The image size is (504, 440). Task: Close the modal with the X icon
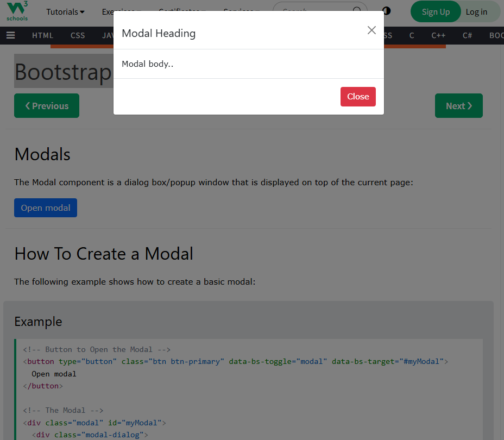tap(371, 30)
